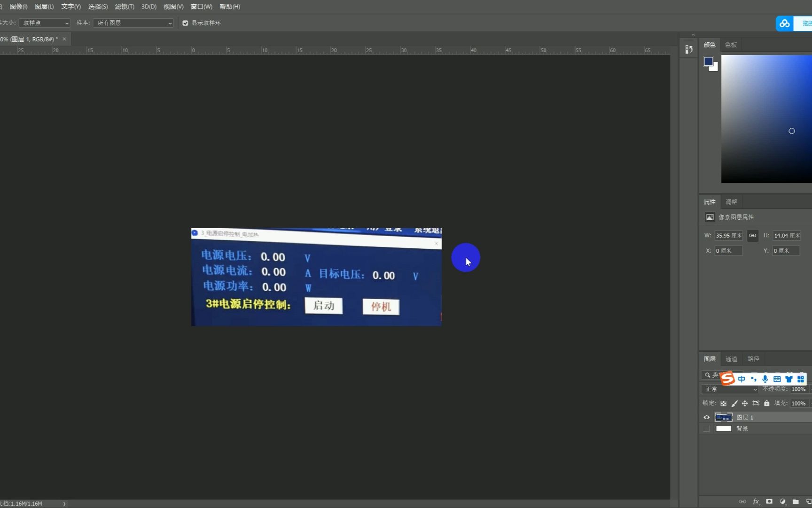This screenshot has width=812, height=508.
Task: Click foreground color swatch
Action: point(709,62)
